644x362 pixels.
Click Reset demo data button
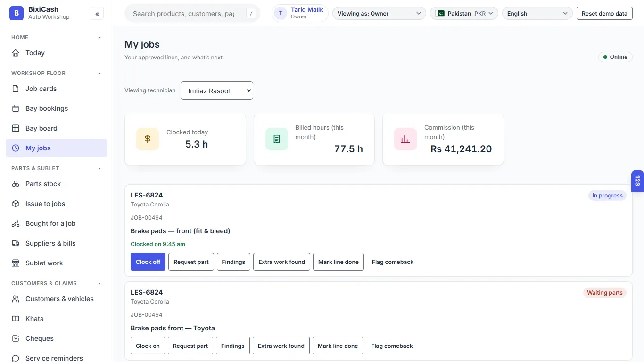pyautogui.click(x=604, y=14)
